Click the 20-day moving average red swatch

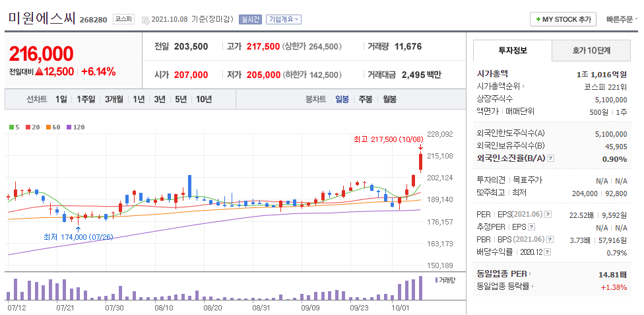[28, 127]
